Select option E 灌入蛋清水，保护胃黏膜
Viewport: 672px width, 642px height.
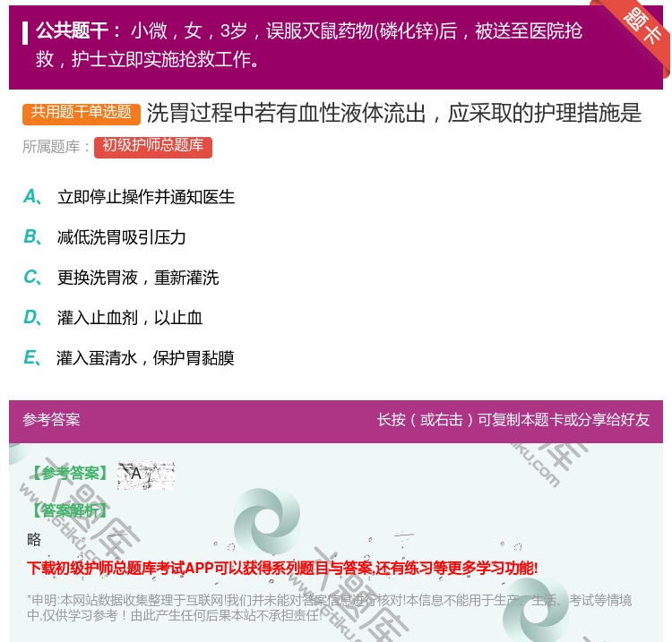(128, 358)
